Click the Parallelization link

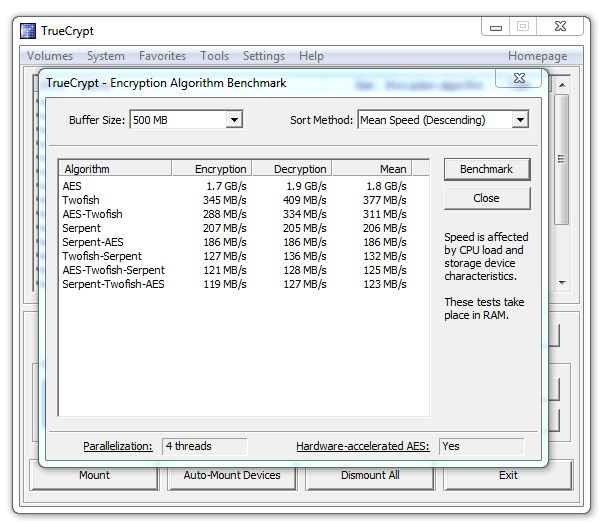tap(118, 446)
